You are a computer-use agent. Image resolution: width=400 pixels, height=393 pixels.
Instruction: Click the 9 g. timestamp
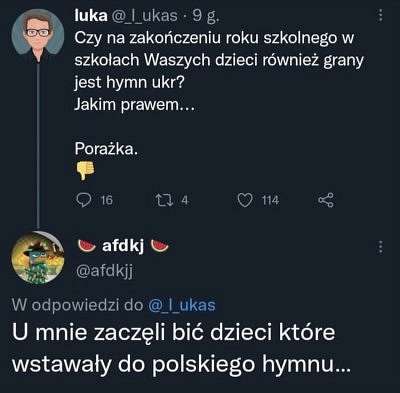[x=206, y=16]
